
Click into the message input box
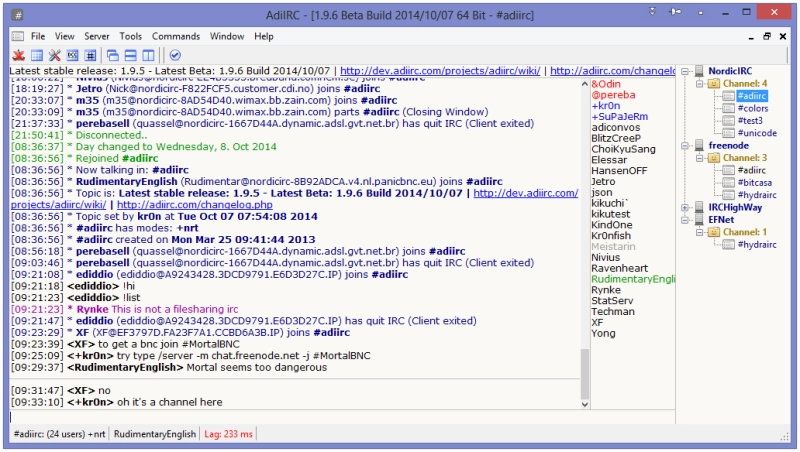[342, 417]
